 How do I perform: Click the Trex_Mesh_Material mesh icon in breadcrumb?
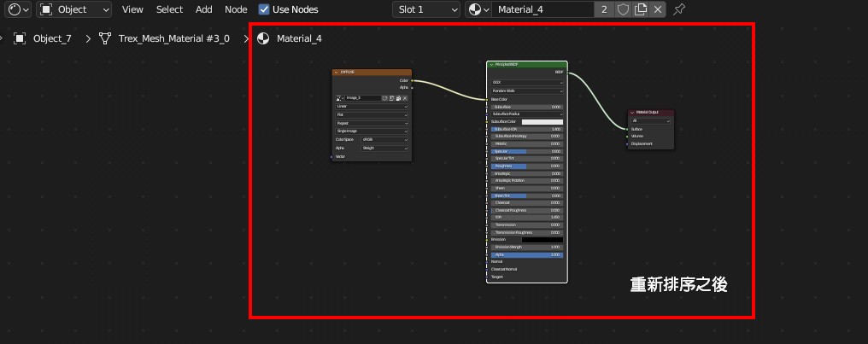105,38
